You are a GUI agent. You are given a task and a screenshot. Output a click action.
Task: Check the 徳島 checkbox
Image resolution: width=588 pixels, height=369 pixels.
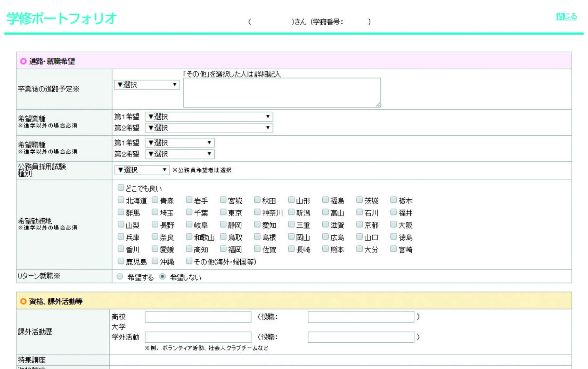coord(393,236)
